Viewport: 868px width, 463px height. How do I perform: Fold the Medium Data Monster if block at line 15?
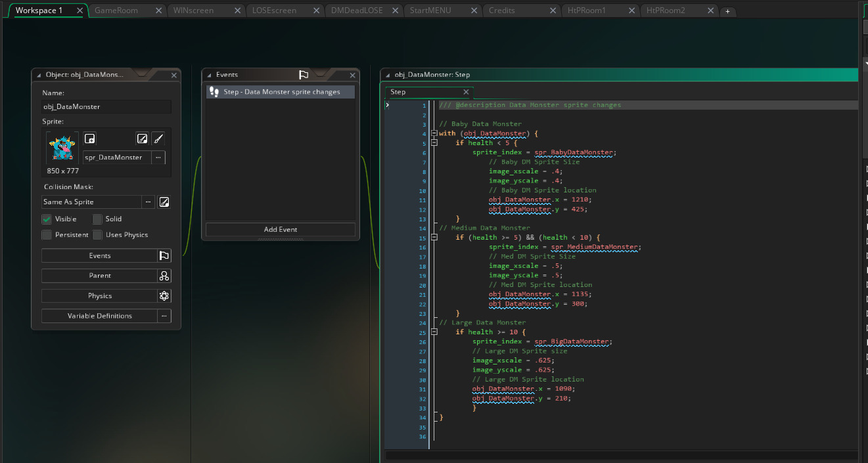click(x=434, y=237)
